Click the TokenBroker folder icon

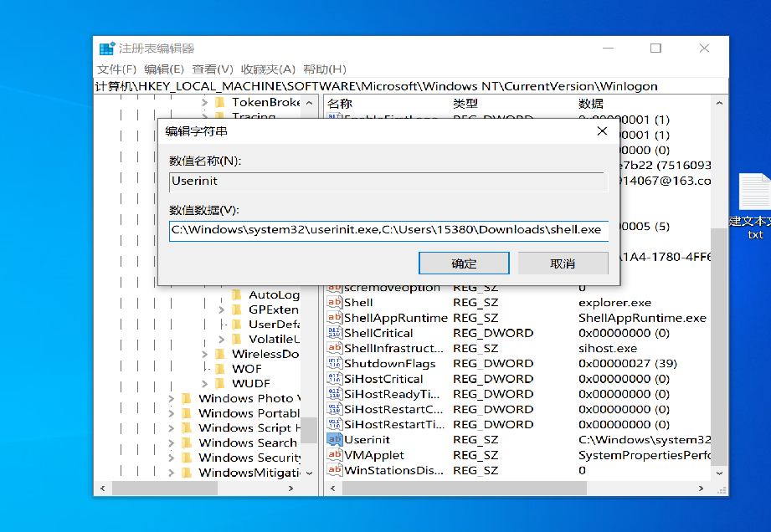pos(220,102)
